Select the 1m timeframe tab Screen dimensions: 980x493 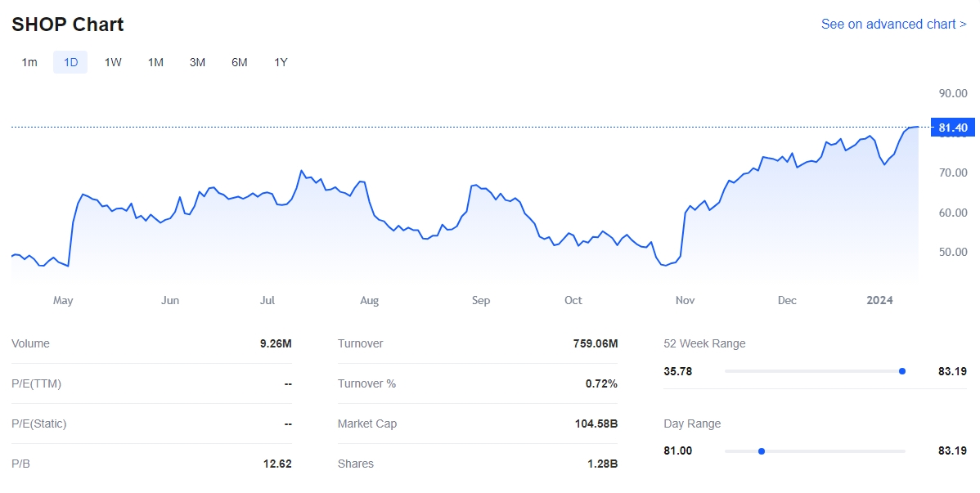tap(29, 62)
